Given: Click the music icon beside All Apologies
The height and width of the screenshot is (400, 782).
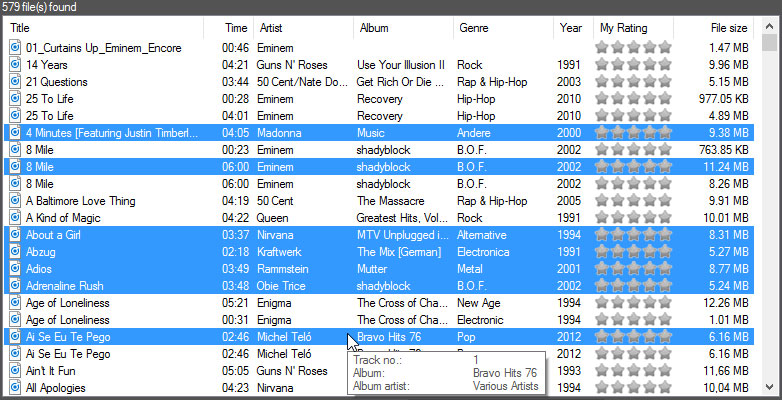Looking at the screenshot, I should click(15, 388).
